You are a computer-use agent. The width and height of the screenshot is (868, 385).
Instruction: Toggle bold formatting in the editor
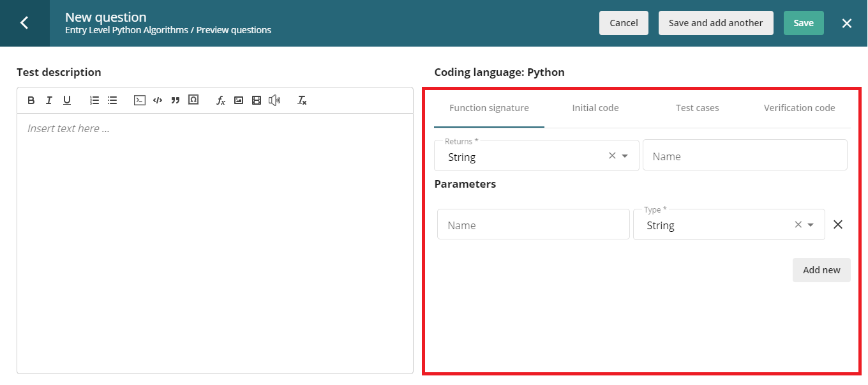[x=31, y=100]
